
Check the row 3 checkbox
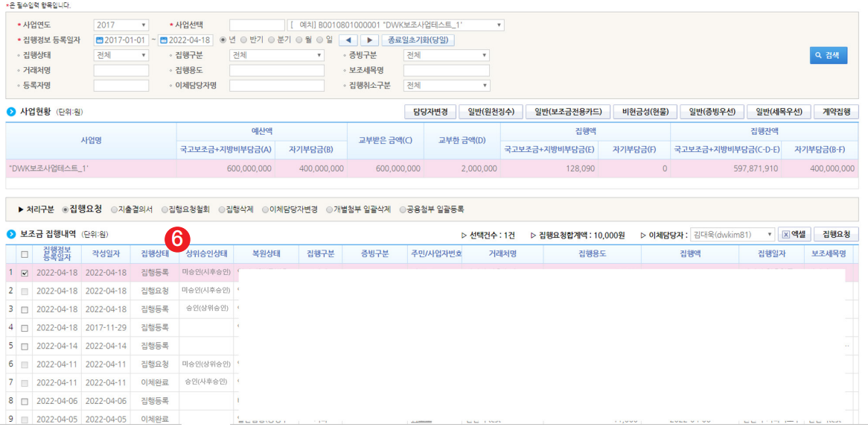[x=24, y=309]
